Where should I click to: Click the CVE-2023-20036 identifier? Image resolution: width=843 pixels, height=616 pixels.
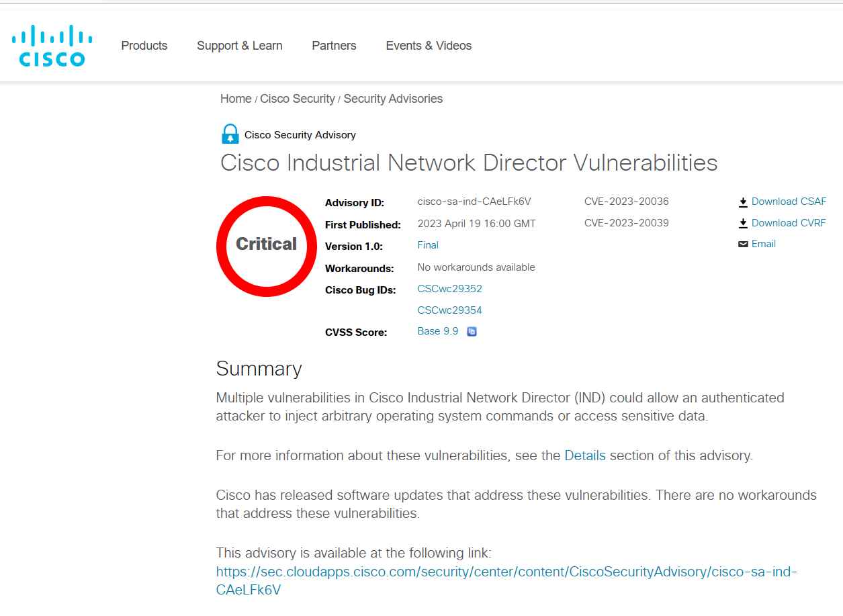(x=627, y=202)
